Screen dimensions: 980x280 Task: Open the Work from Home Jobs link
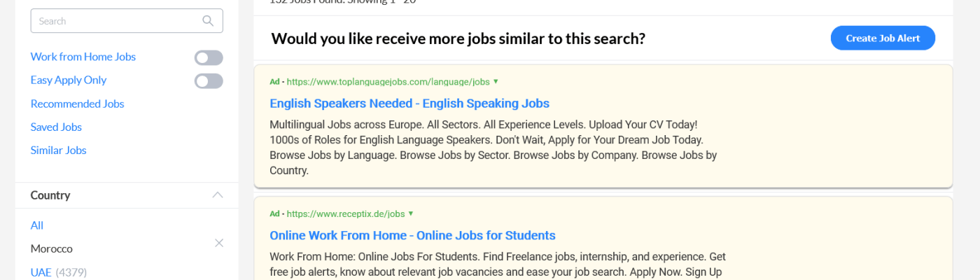(x=83, y=57)
